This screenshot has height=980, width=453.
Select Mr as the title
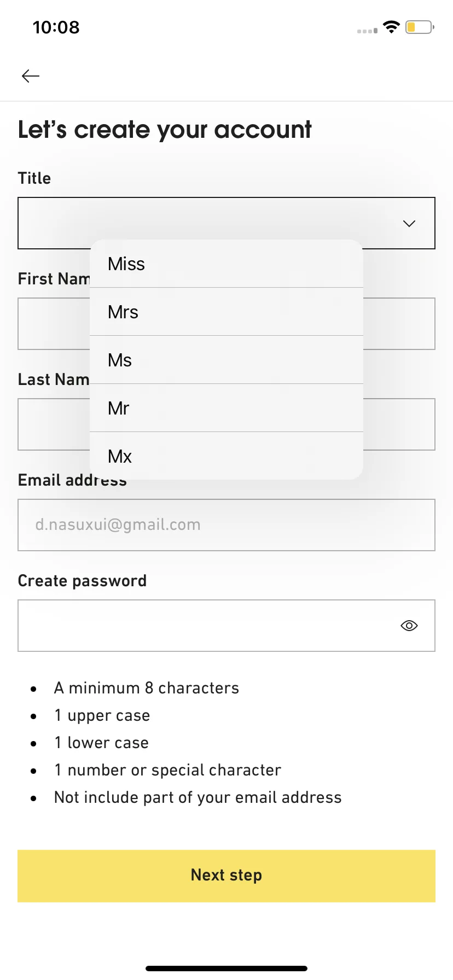tap(226, 408)
